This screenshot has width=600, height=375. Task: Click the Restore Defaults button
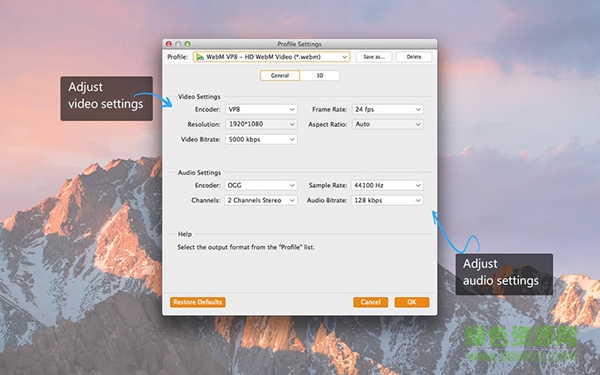[197, 302]
